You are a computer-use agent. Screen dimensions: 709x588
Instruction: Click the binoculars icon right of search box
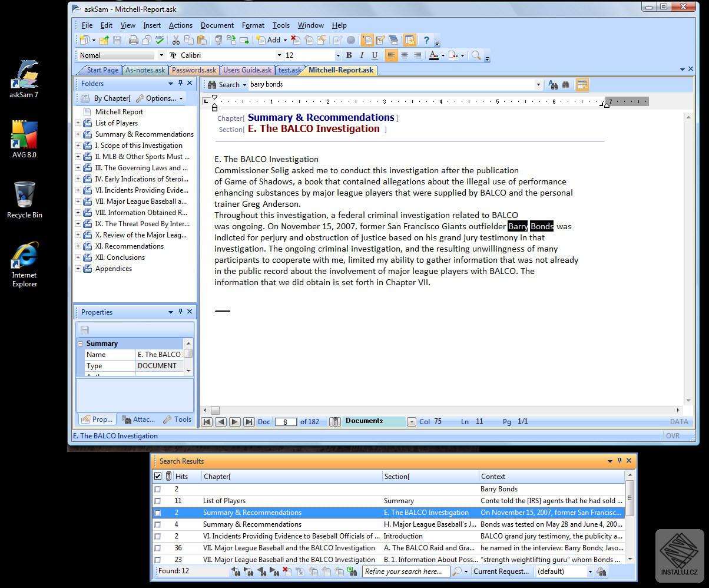click(x=565, y=85)
